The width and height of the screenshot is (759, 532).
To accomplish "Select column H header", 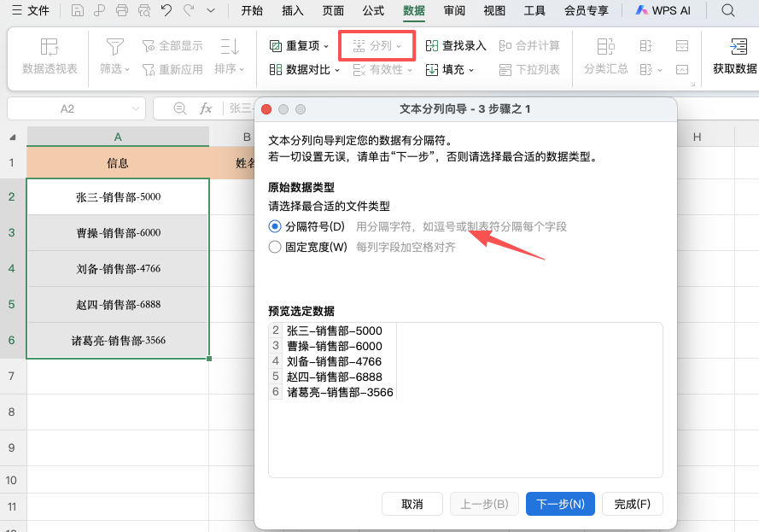I will pyautogui.click(x=697, y=137).
